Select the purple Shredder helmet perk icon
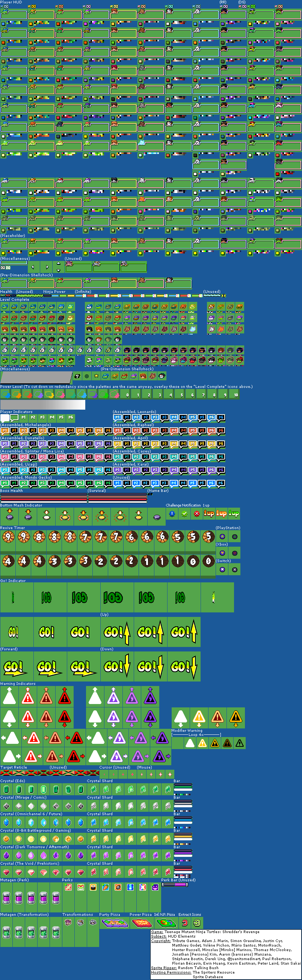This screenshot has height=980, width=302. pyautogui.click(x=155, y=887)
